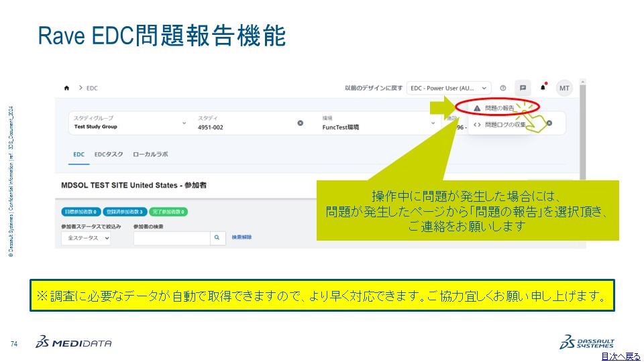The height and width of the screenshot is (362, 644).
Task: Select 問題ログの収集 menu entry
Action: [499, 125]
